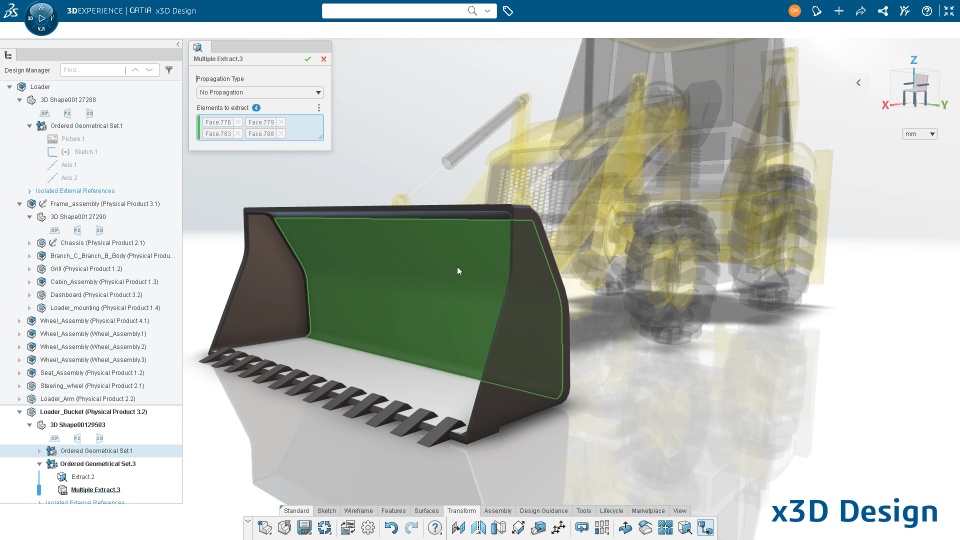Open the search options dropdown arrow
The width and height of the screenshot is (960, 540).
(x=487, y=11)
